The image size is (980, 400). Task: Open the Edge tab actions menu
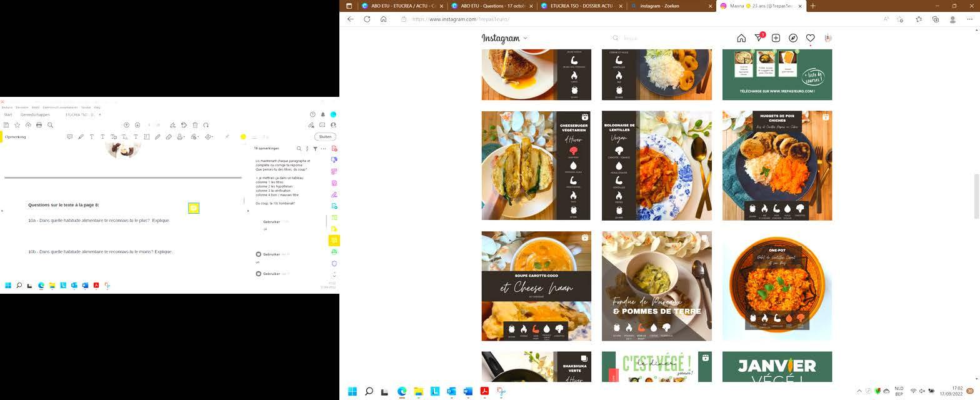[348, 6]
